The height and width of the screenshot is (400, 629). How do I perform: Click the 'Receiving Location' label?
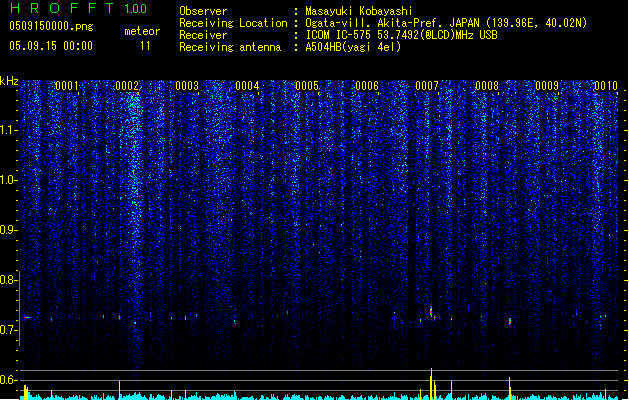click(x=233, y=23)
